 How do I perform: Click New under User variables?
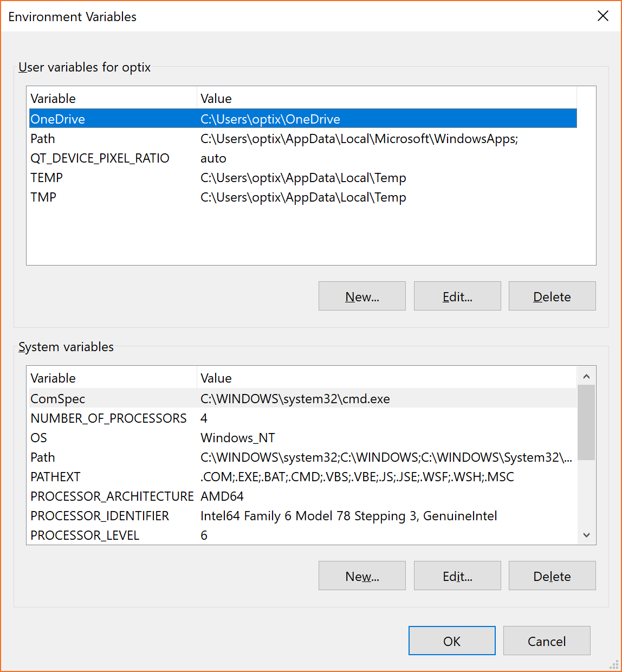point(361,296)
